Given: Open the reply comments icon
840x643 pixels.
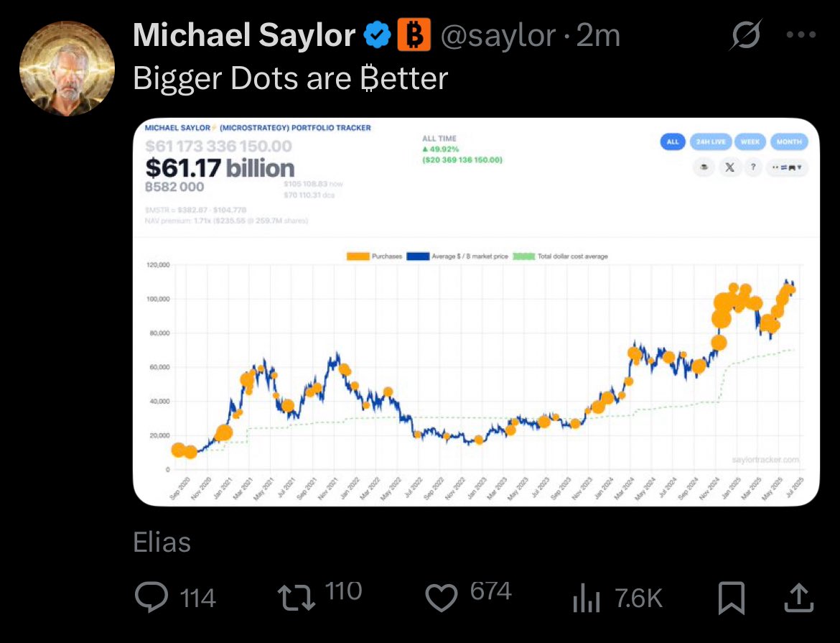Looking at the screenshot, I should (151, 597).
